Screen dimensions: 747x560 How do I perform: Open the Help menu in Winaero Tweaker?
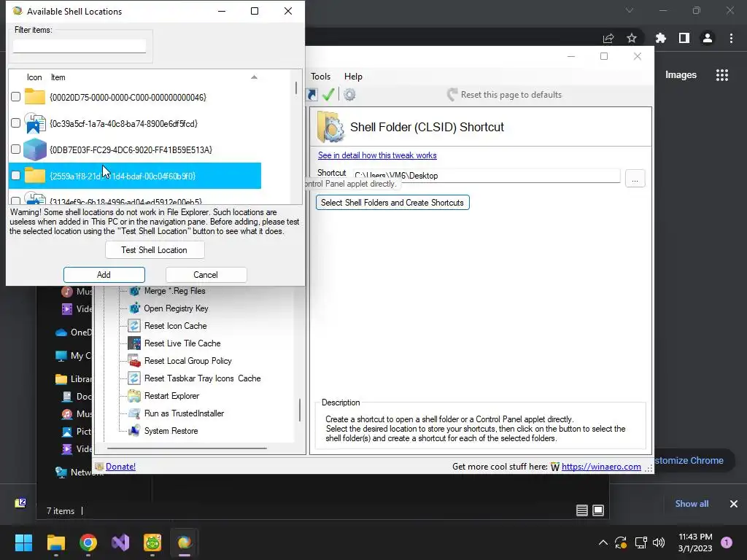354,76
